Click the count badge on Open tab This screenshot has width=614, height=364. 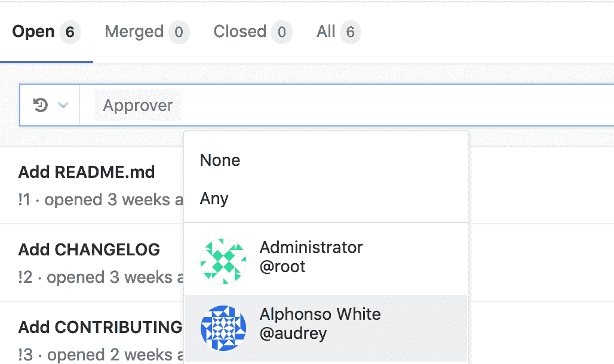(70, 32)
